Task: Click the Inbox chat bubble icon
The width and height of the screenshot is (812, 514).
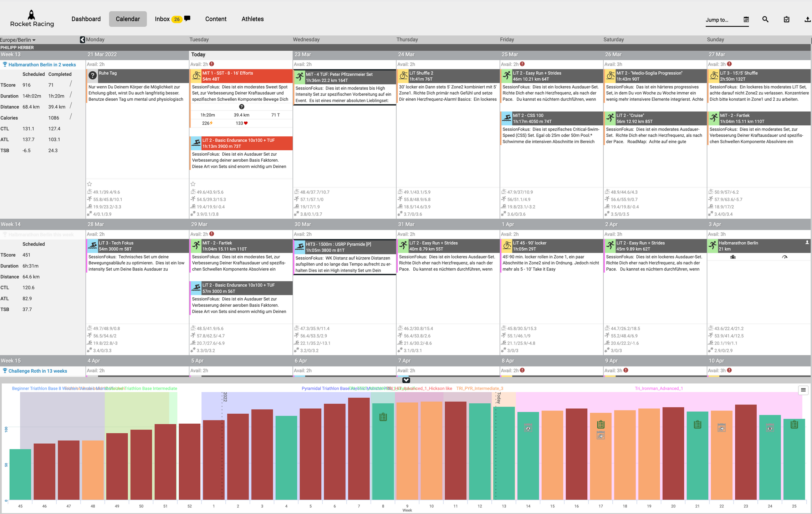Action: click(x=187, y=19)
